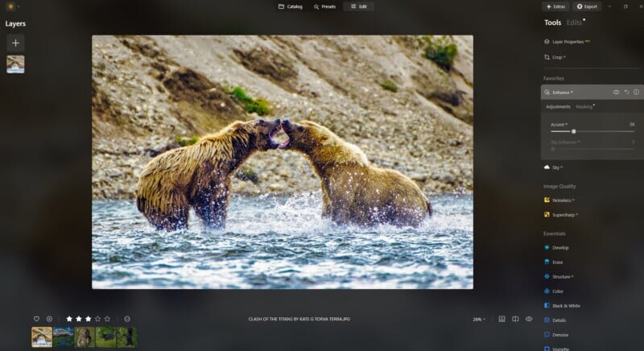Mark photo as favorite with heart
The image size is (644, 351).
click(36, 319)
